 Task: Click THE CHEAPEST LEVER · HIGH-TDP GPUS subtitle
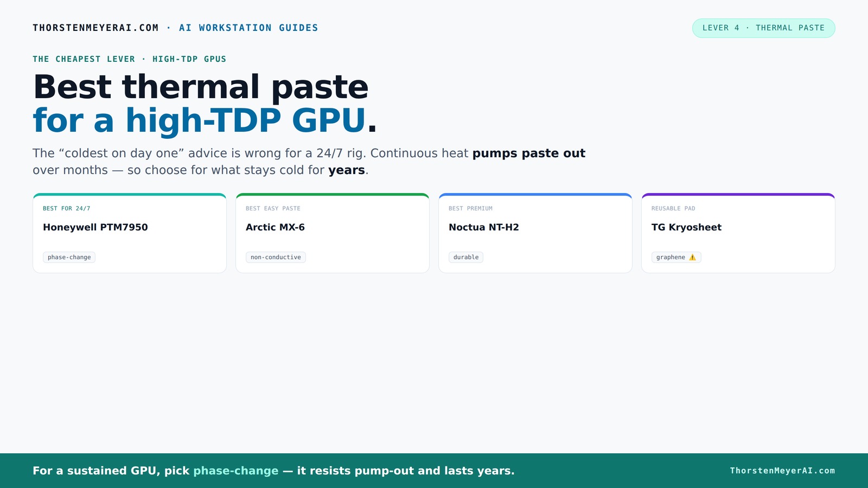pos(130,59)
